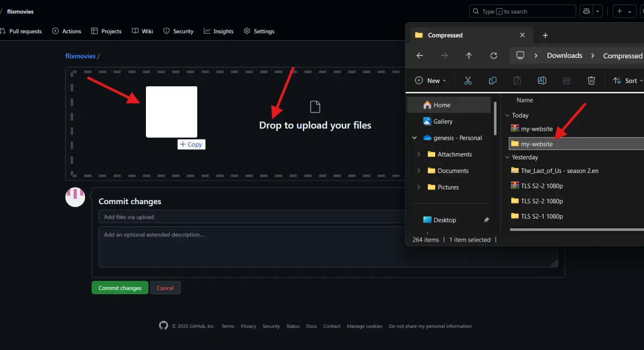Open the Sort dropdown in File Explorer
This screenshot has width=644, height=350.
click(x=627, y=80)
